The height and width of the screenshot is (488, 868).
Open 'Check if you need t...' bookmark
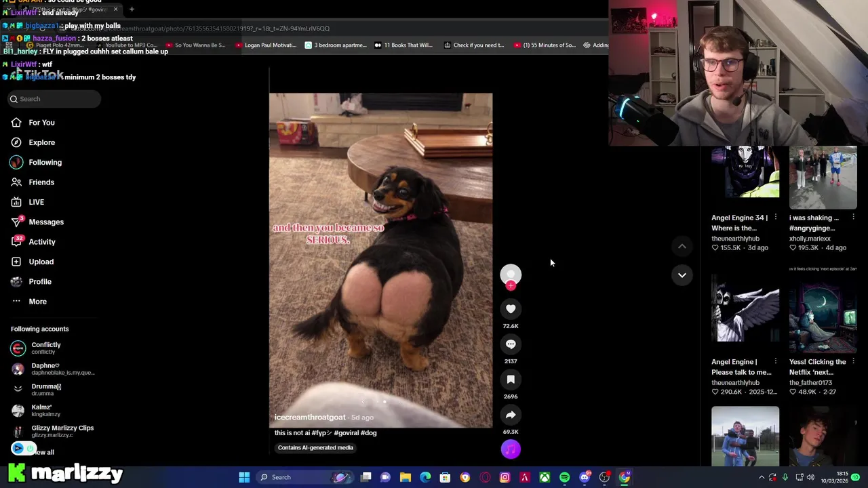[x=474, y=45]
